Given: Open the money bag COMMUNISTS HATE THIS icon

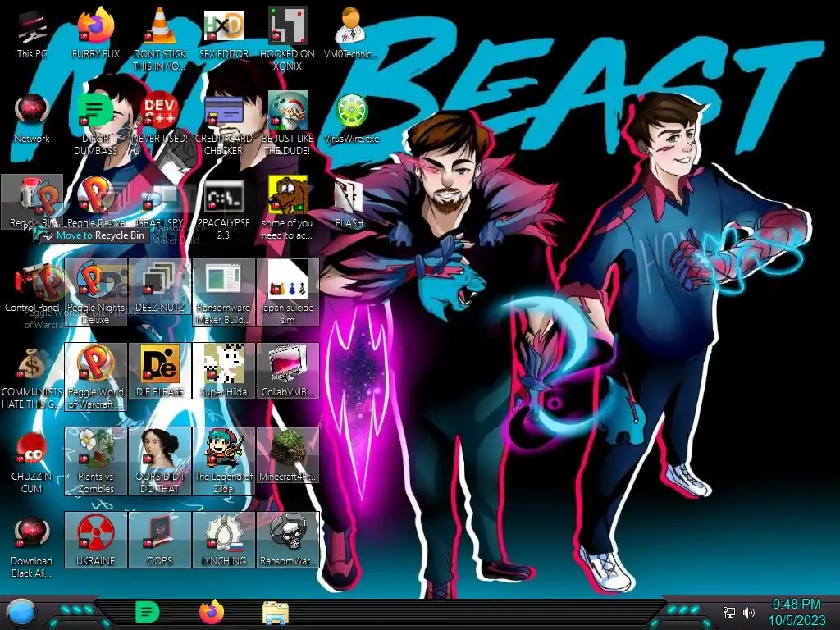Looking at the screenshot, I should [x=32, y=377].
